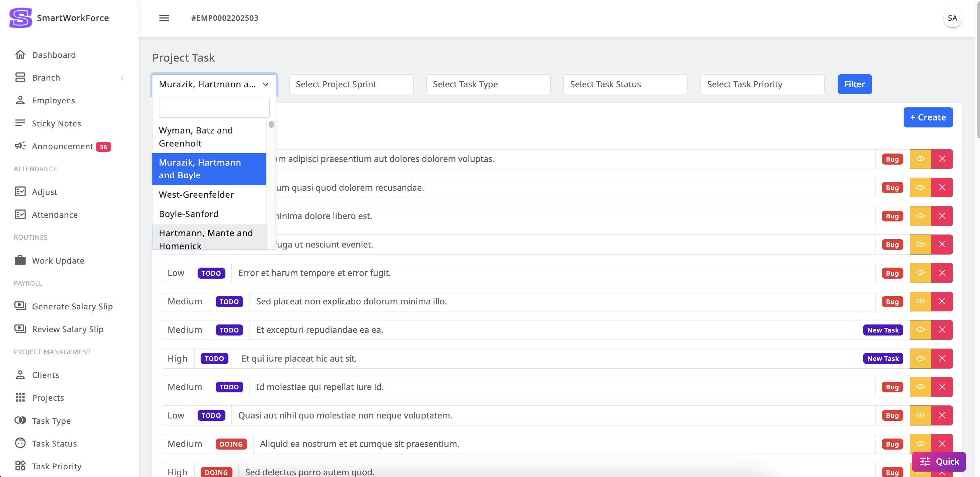Image resolution: width=980 pixels, height=477 pixels.
Task: View the 'Id molestiae qui repellat' task
Action: pyautogui.click(x=920, y=387)
